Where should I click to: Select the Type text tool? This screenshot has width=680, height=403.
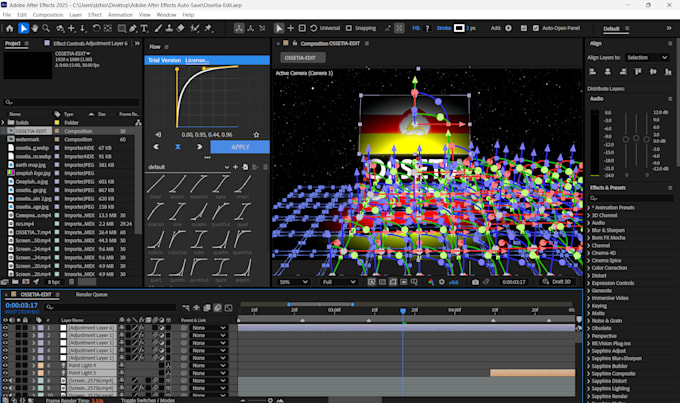click(144, 29)
